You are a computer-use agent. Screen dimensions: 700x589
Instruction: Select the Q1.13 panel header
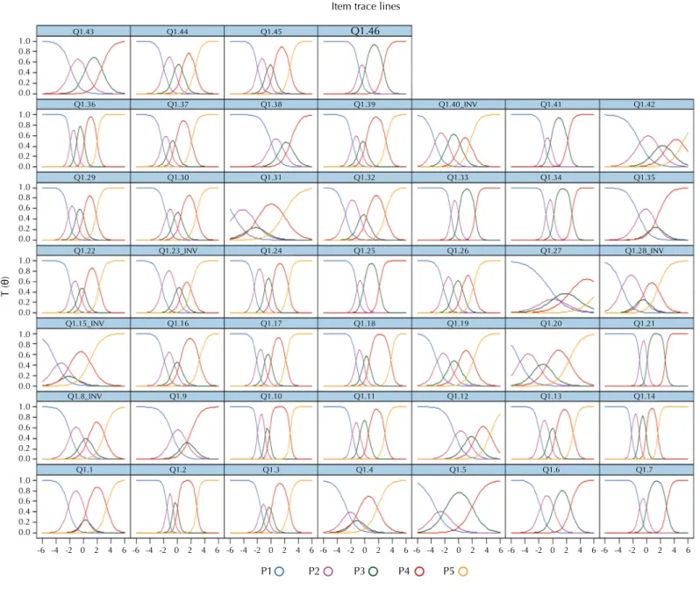click(553, 397)
